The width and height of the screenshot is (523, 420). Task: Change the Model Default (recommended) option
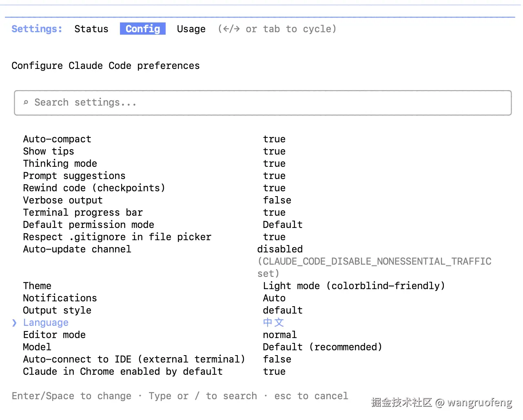tap(322, 347)
